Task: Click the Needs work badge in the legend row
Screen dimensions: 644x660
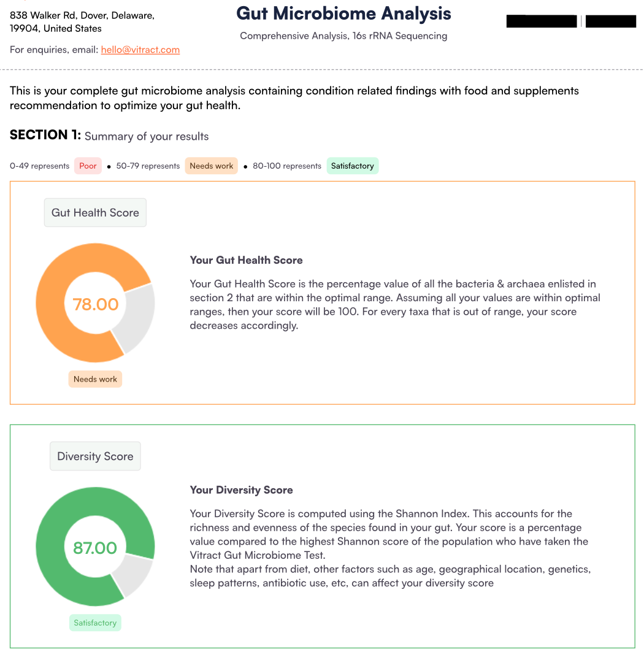Action: click(x=211, y=166)
